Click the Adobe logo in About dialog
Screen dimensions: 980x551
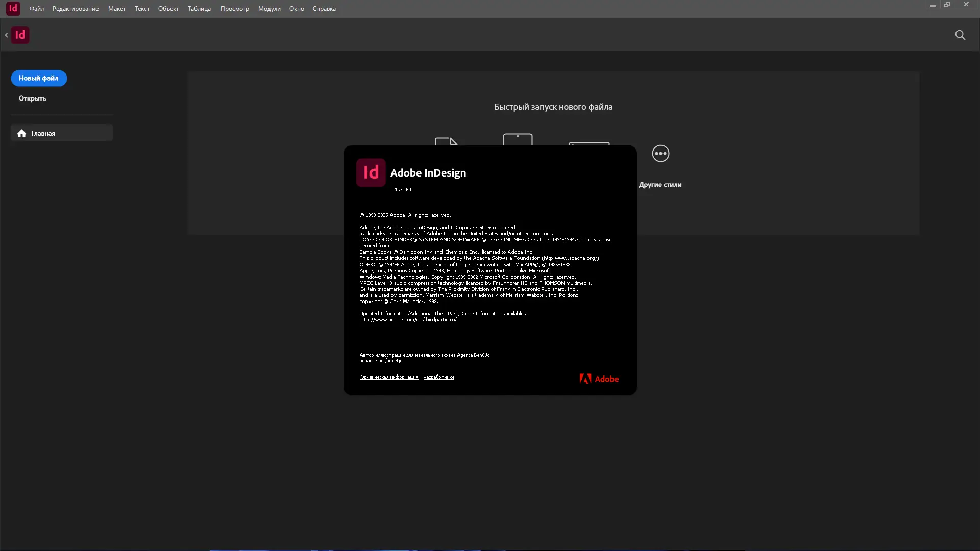coord(599,379)
